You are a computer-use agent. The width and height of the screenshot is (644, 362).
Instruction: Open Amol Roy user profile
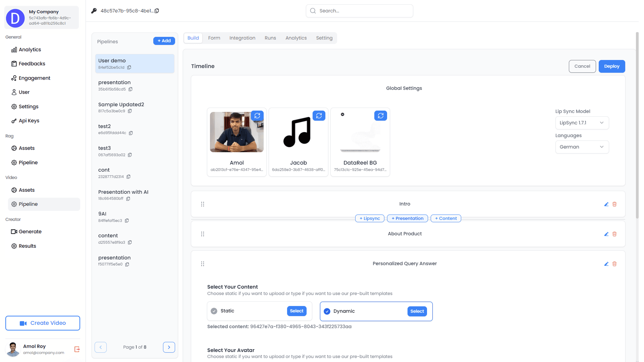point(35,349)
